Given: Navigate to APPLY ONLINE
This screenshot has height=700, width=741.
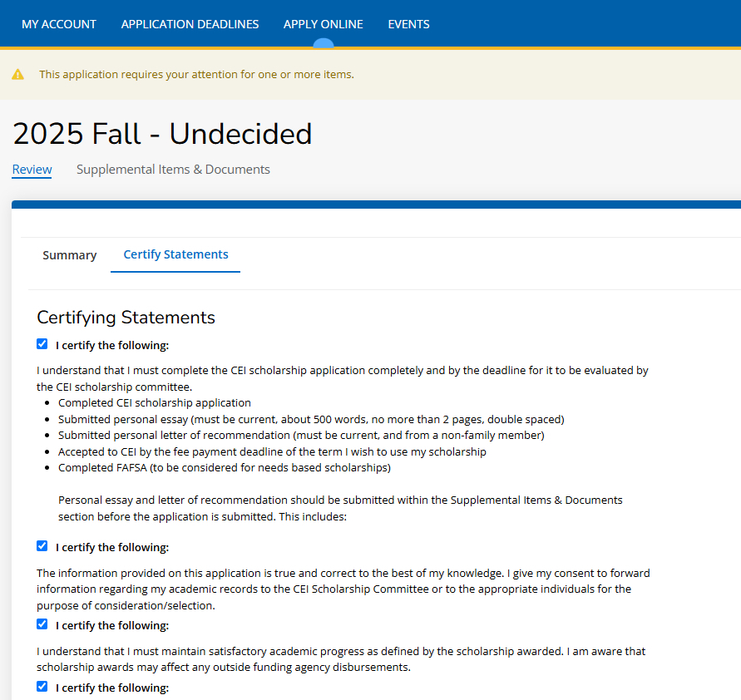Looking at the screenshot, I should 323,23.
